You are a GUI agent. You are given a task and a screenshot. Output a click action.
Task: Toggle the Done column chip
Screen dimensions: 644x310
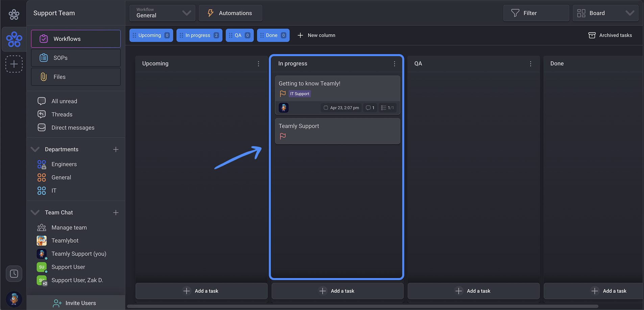[273, 35]
